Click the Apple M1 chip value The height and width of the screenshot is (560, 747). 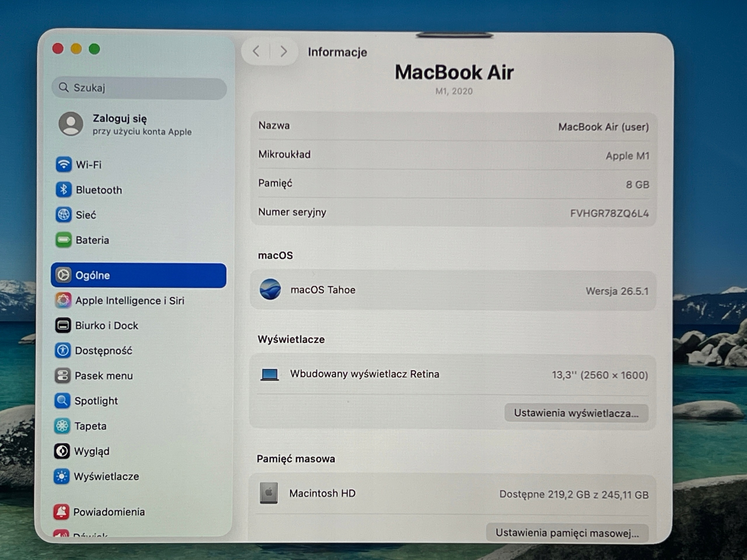pyautogui.click(x=627, y=156)
